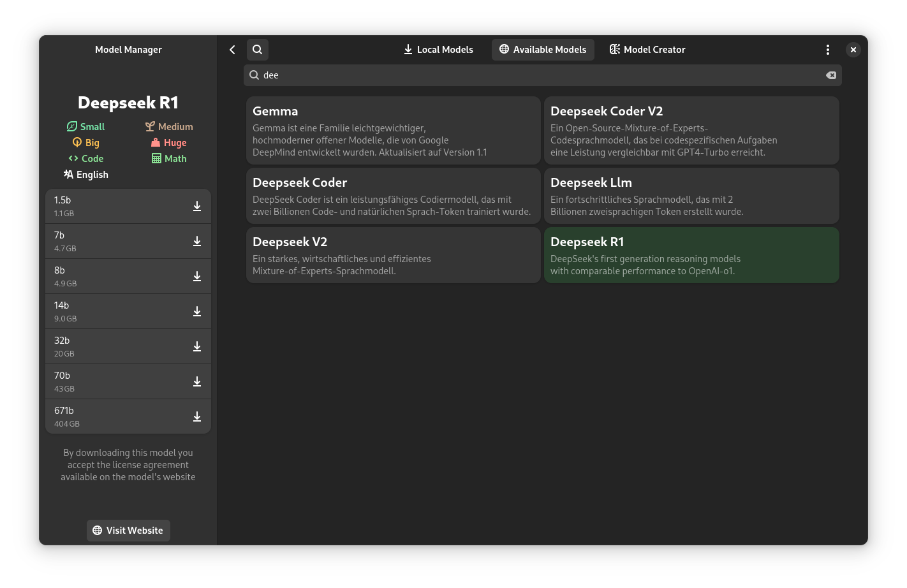Download the 1.5b Deepseek R1 model

(197, 206)
